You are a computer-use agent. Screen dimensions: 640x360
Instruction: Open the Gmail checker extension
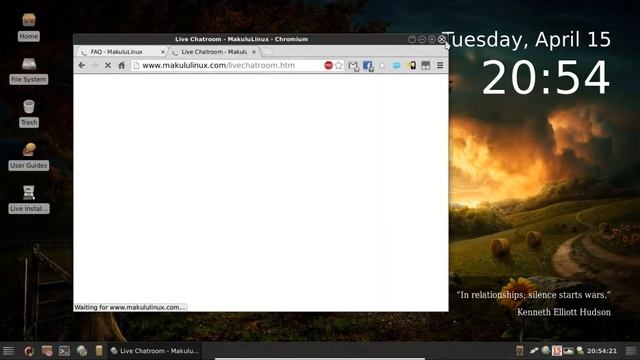[x=353, y=66]
